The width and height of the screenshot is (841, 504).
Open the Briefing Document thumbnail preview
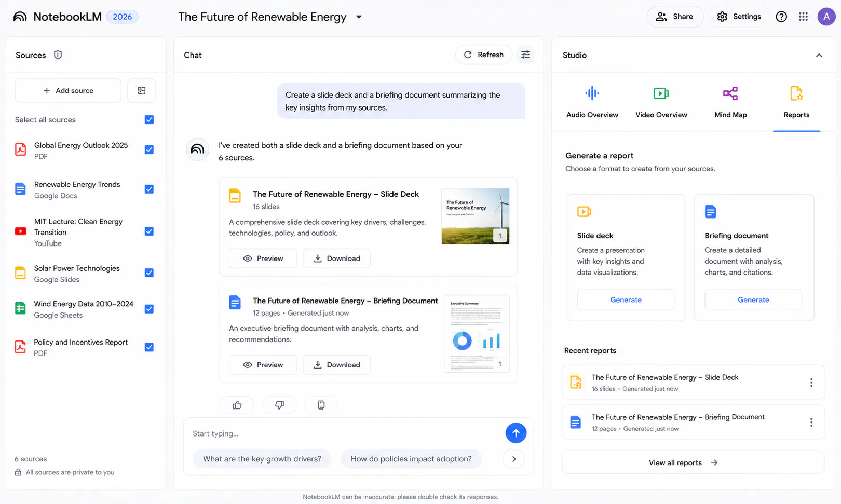(477, 334)
